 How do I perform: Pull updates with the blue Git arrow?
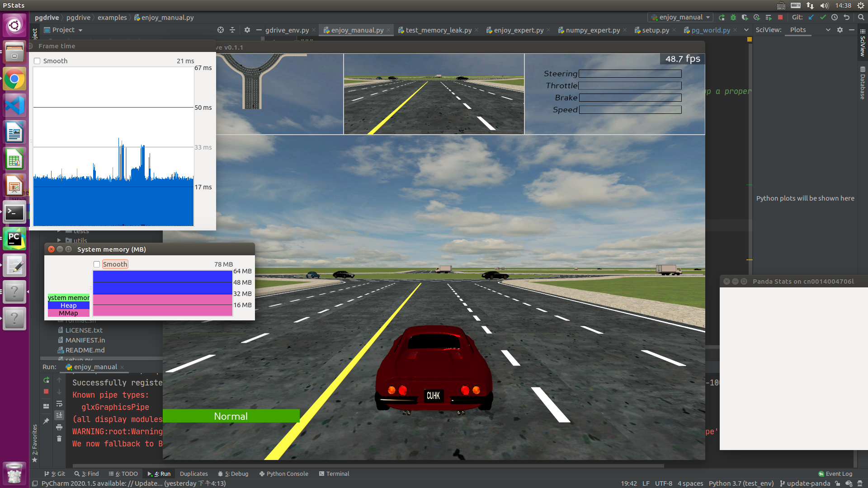click(x=811, y=17)
